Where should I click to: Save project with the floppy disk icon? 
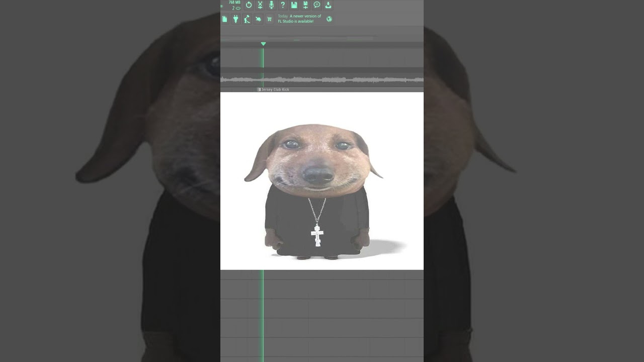tap(294, 5)
